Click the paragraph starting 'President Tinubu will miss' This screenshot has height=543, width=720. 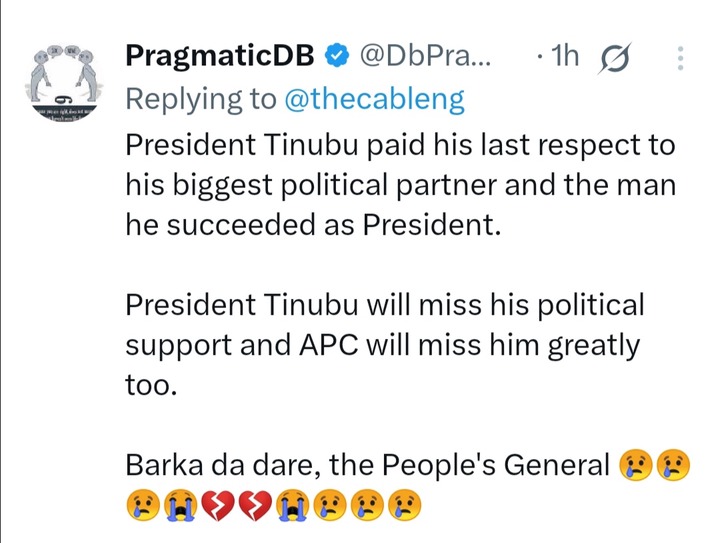(385, 344)
